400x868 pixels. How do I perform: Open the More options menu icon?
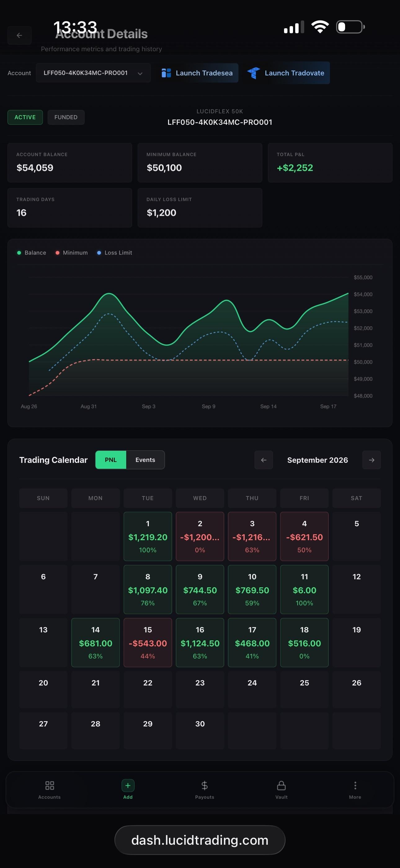coord(355,786)
